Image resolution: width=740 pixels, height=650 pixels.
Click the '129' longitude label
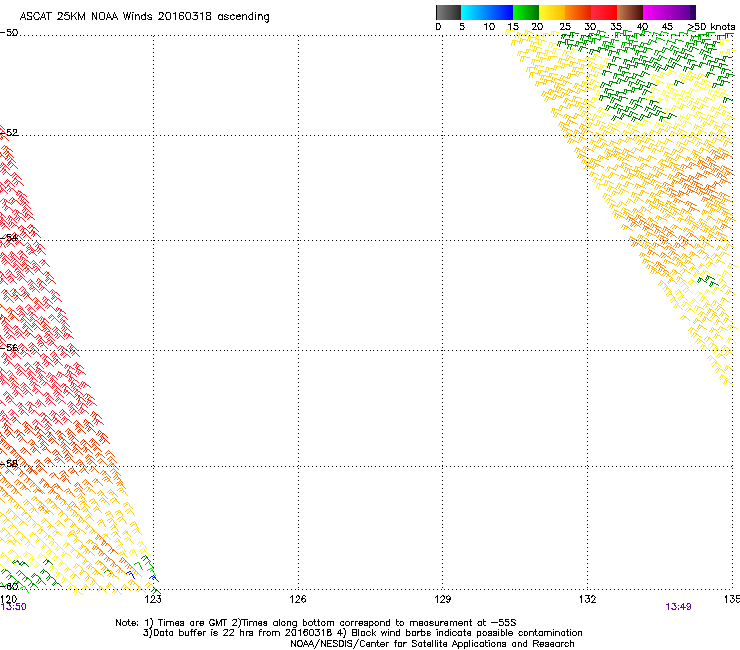pos(442,599)
